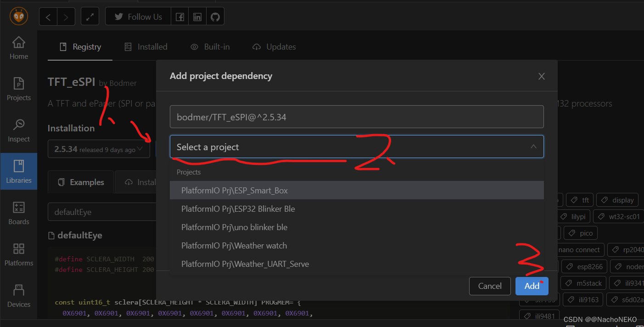Click the display tag
The height and width of the screenshot is (327, 644).
pyautogui.click(x=617, y=200)
